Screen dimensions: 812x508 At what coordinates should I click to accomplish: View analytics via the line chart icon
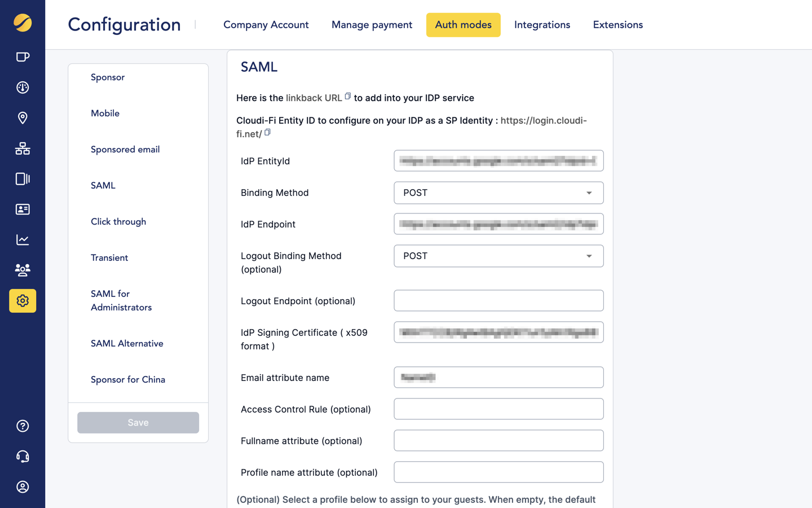[23, 239]
